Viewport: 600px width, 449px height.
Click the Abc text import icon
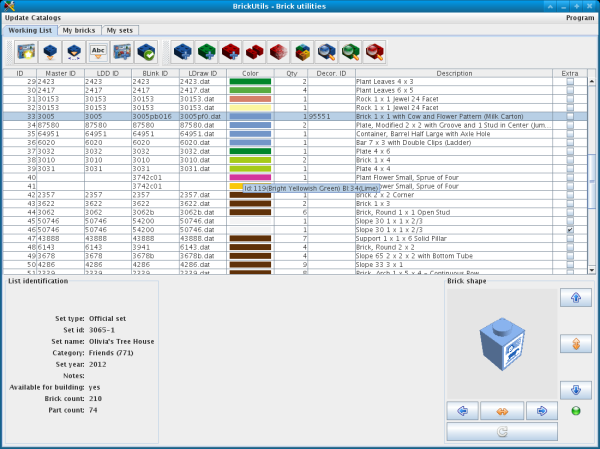98,52
